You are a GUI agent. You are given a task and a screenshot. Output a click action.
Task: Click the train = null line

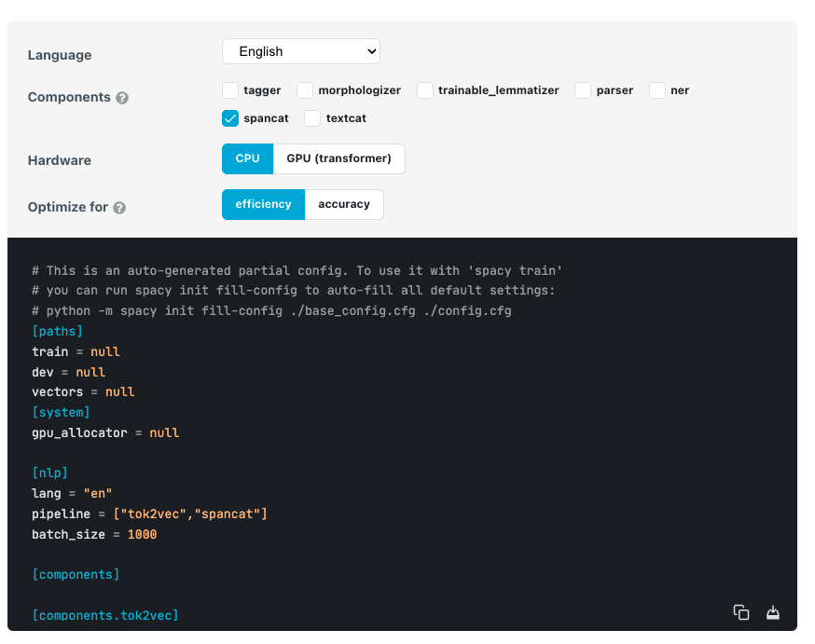point(76,351)
